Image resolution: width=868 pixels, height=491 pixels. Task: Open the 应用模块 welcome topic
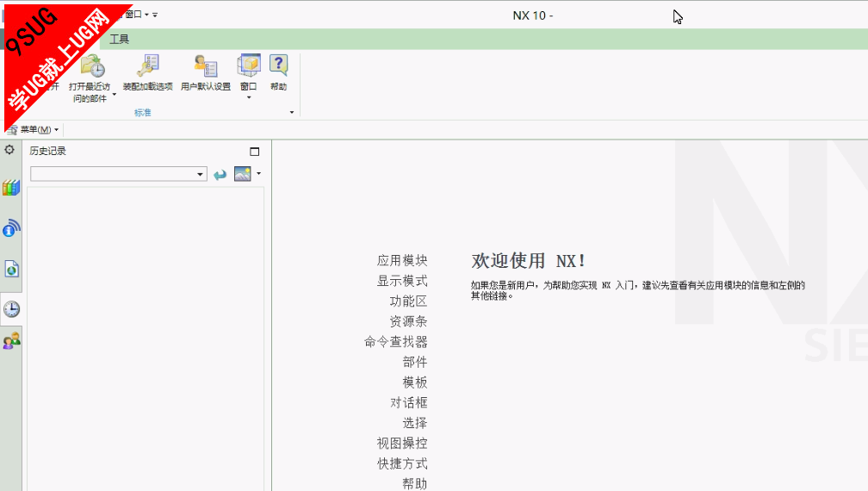click(x=402, y=260)
